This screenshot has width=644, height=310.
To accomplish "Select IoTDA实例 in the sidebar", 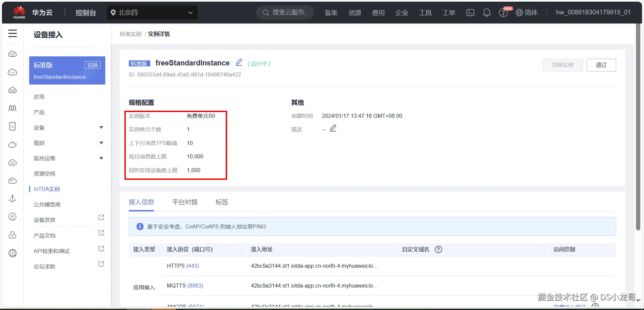I will click(47, 189).
